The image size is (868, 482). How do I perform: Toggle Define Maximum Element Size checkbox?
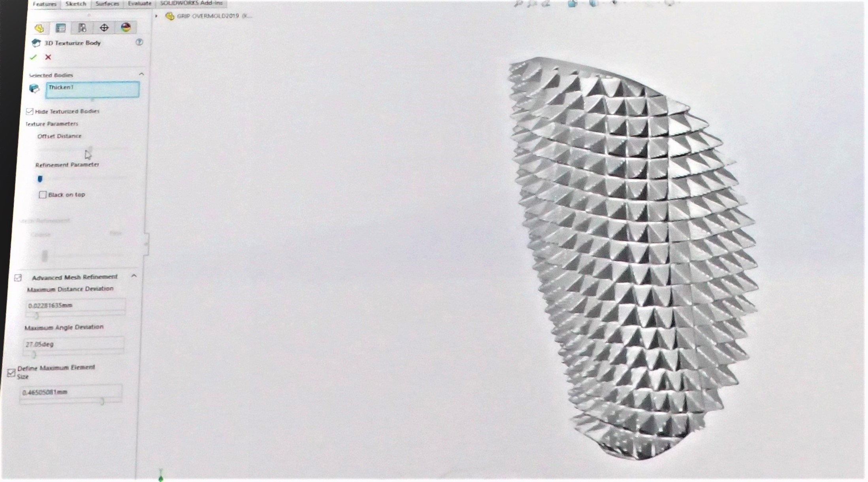(11, 372)
